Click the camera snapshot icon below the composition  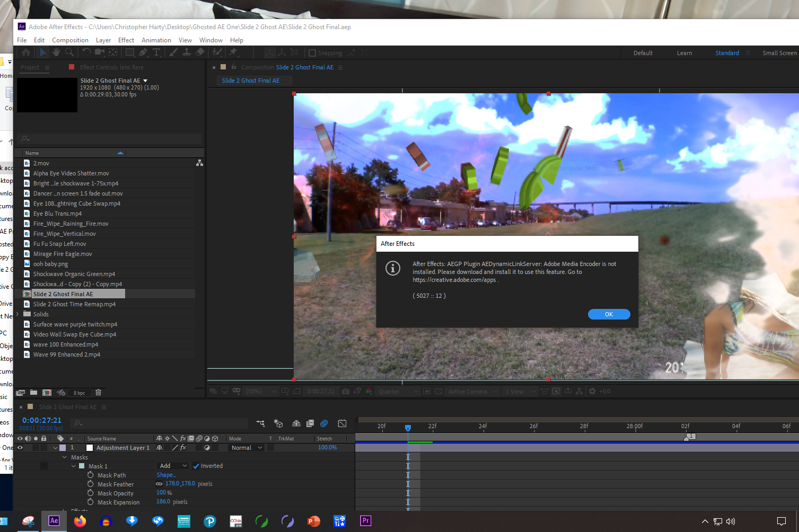click(346, 391)
